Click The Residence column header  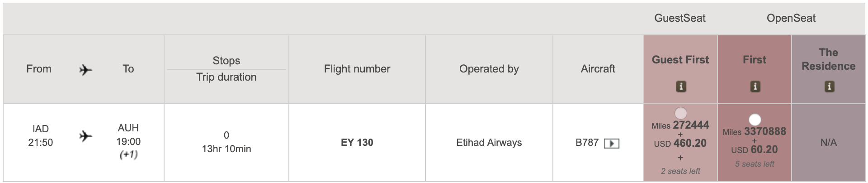(x=829, y=59)
